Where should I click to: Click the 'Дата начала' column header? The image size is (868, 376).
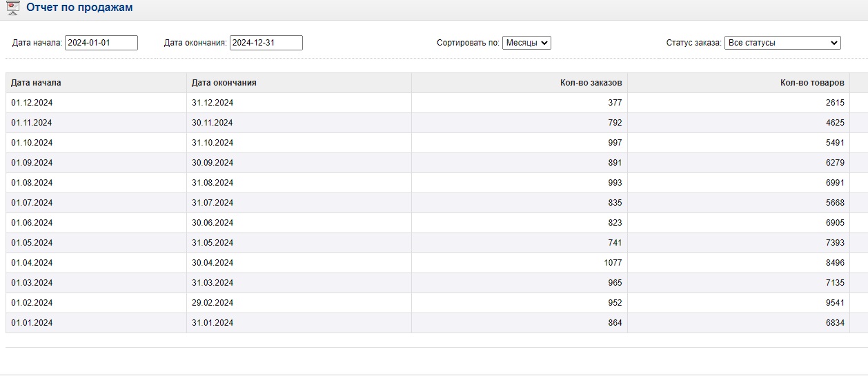point(36,83)
